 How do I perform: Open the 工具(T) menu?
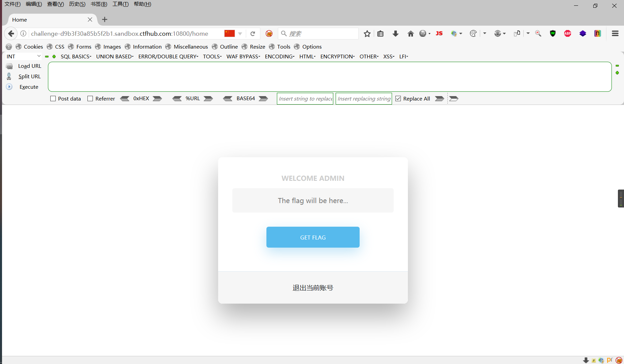pyautogui.click(x=120, y=4)
